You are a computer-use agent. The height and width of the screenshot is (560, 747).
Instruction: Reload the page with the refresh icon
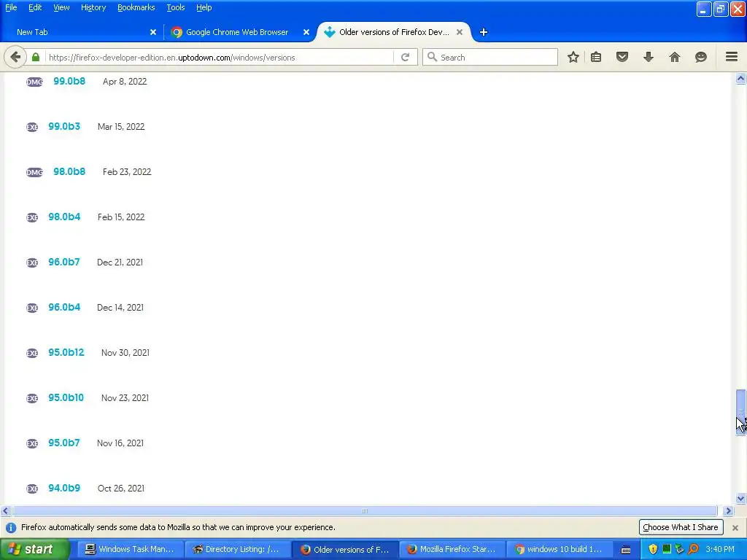[406, 57]
